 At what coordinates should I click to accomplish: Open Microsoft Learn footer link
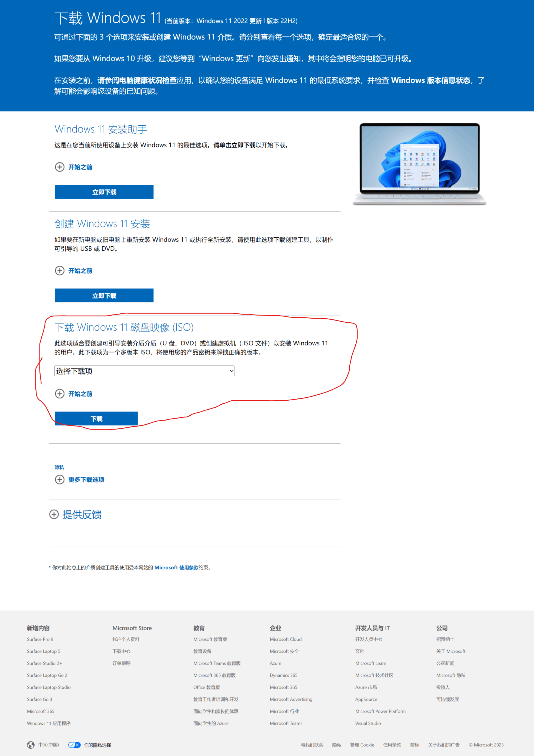[370, 663]
